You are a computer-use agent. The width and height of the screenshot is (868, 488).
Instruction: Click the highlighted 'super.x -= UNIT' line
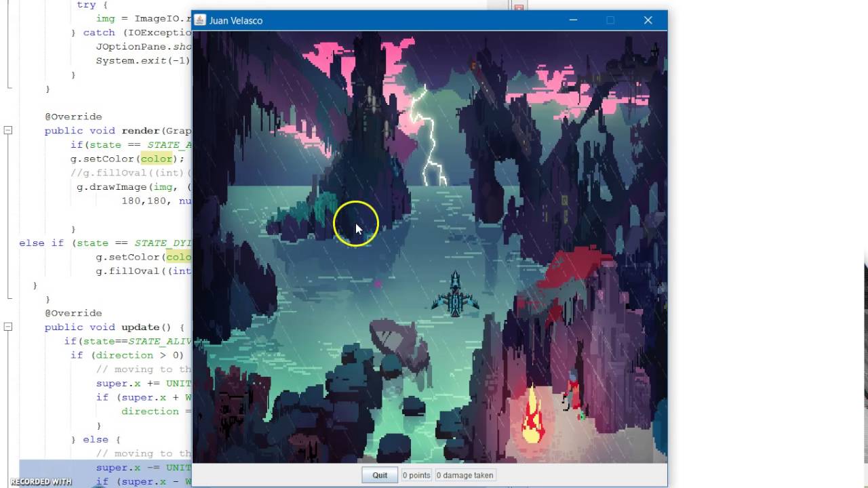144,468
